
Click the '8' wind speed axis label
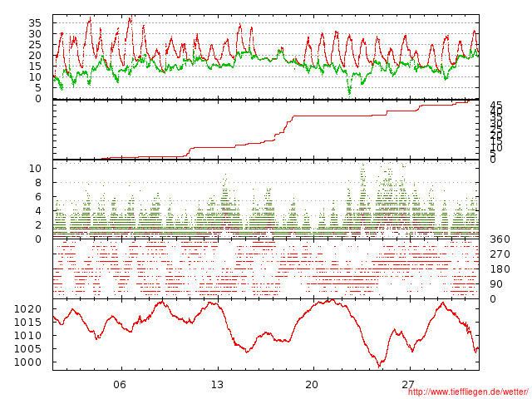(38, 183)
